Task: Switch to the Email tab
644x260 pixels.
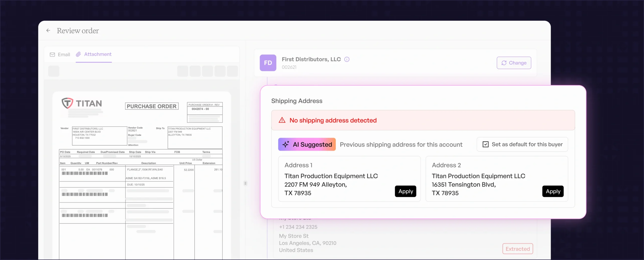Action: 60,55
